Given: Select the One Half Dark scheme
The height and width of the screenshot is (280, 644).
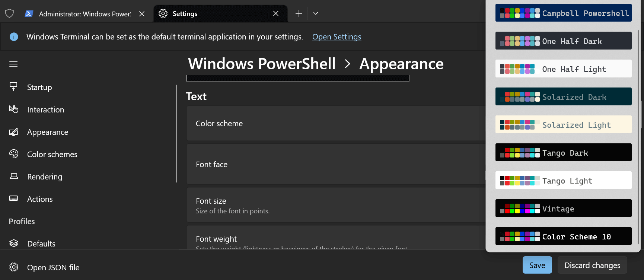Looking at the screenshot, I should [563, 41].
